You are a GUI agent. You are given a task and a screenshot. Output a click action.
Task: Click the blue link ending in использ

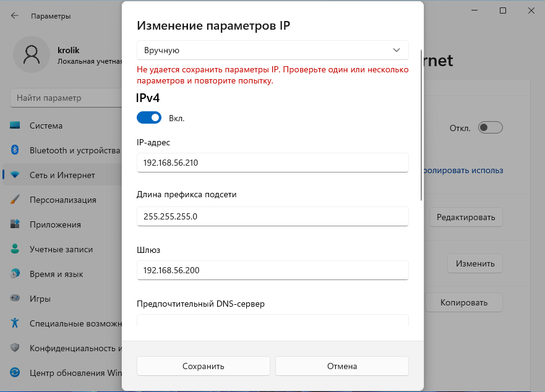click(463, 170)
